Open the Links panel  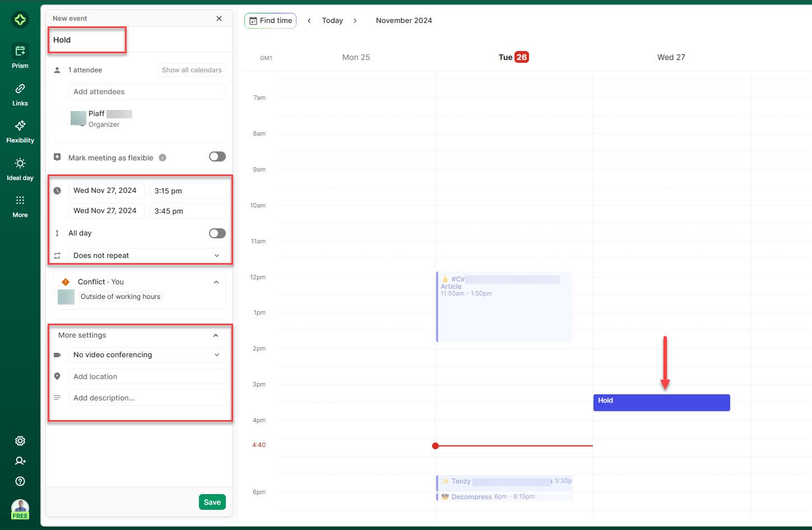coord(20,91)
